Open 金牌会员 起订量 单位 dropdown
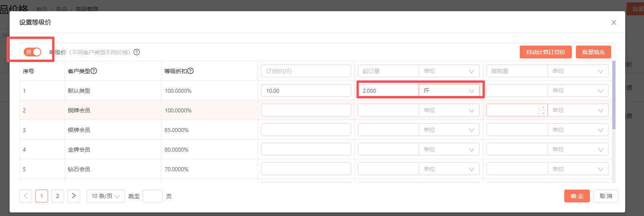This screenshot has height=216, width=644. (x=449, y=149)
